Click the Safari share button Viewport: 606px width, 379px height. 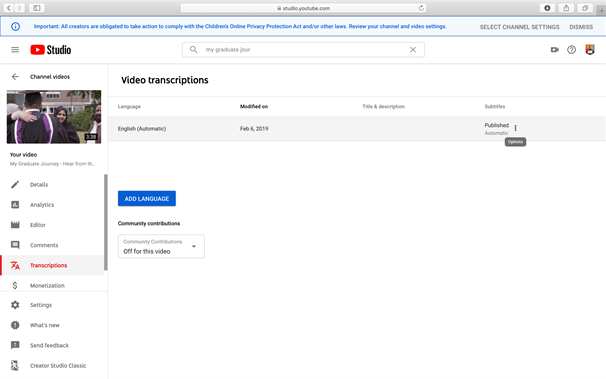click(x=566, y=8)
